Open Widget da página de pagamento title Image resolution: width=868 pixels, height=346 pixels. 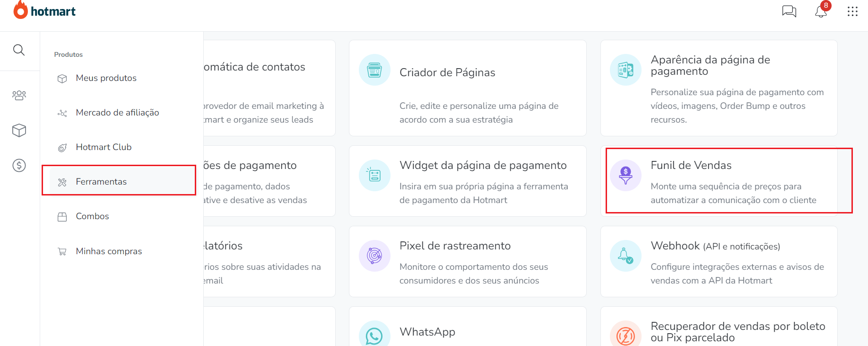[x=483, y=165]
